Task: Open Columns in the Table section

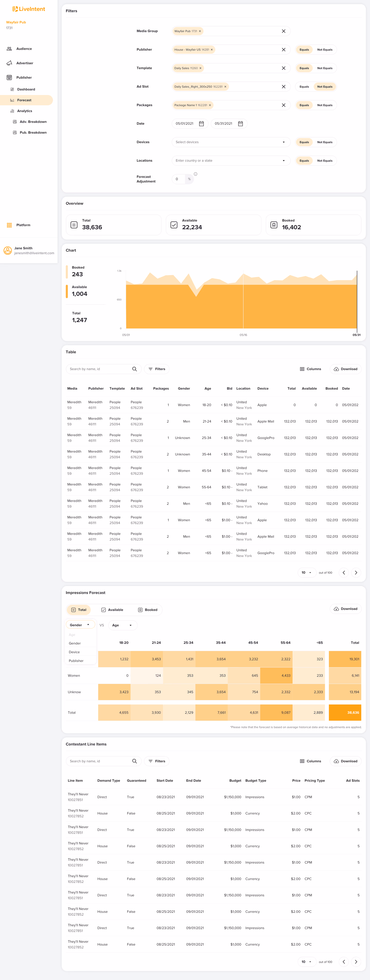Action: [310, 369]
